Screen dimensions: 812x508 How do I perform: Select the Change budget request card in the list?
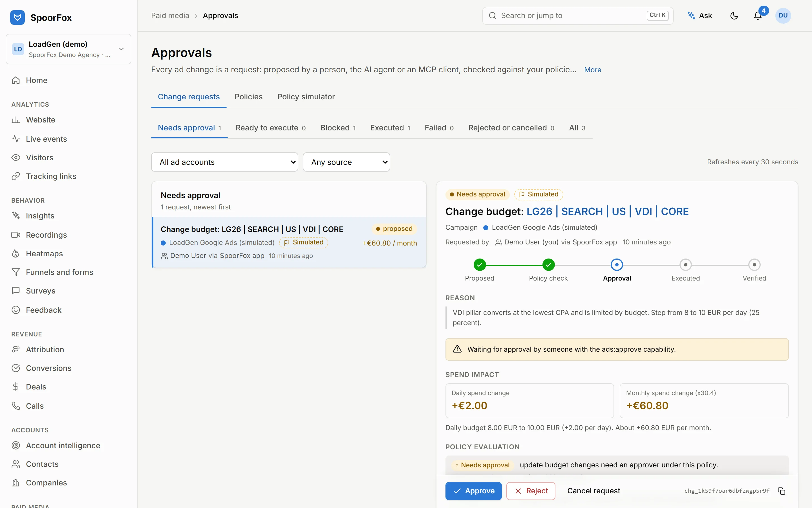click(289, 242)
